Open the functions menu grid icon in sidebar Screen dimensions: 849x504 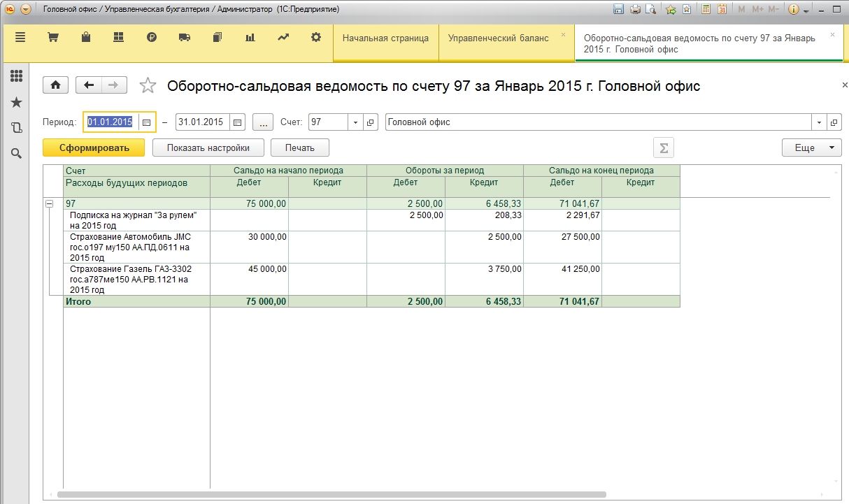[x=16, y=76]
